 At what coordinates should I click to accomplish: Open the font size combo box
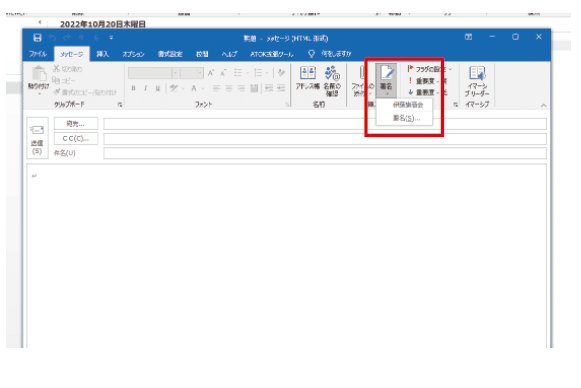(x=192, y=73)
